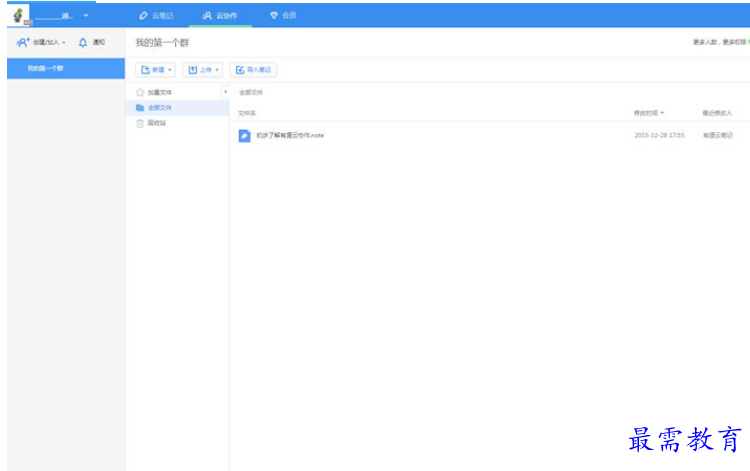This screenshot has height=471, width=750.
Task: Switch to the 云协作 tab
Action: pos(220,16)
